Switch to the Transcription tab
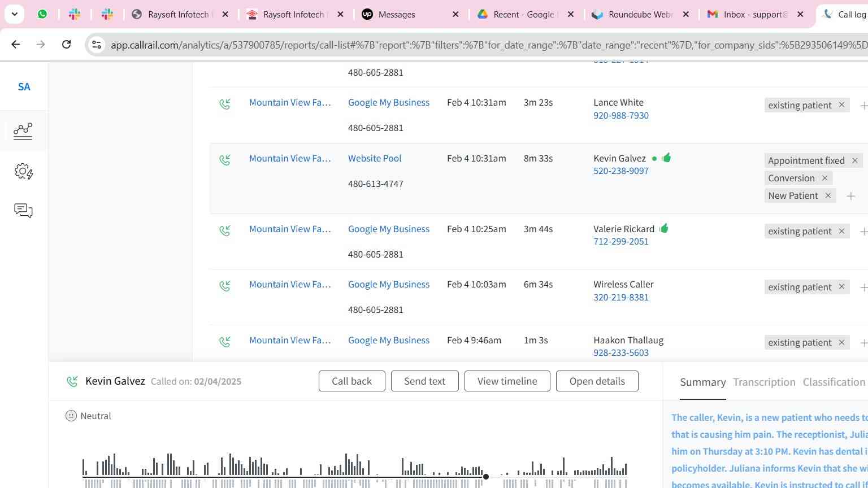The width and height of the screenshot is (868, 488). click(x=764, y=382)
